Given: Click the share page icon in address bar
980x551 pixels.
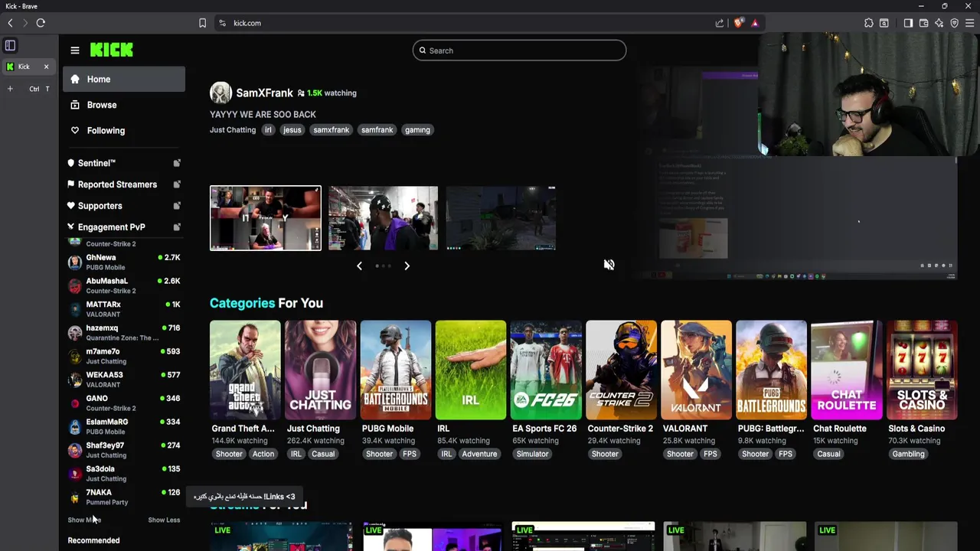Looking at the screenshot, I should click(x=720, y=23).
